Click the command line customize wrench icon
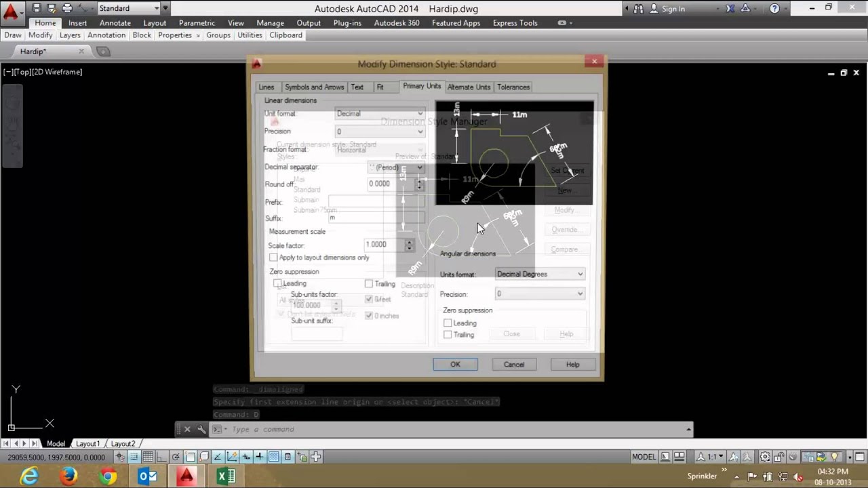This screenshot has width=868, height=488. 201,429
